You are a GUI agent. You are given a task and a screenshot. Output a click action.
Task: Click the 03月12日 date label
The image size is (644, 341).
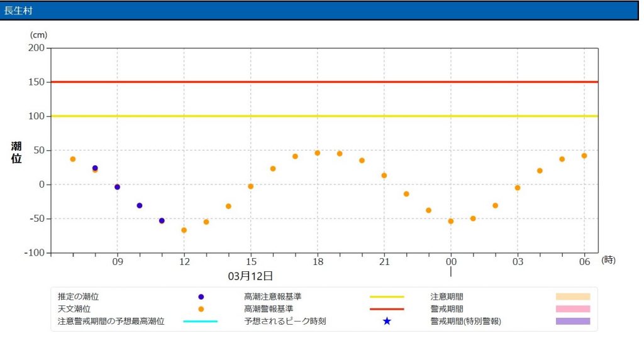[250, 276]
